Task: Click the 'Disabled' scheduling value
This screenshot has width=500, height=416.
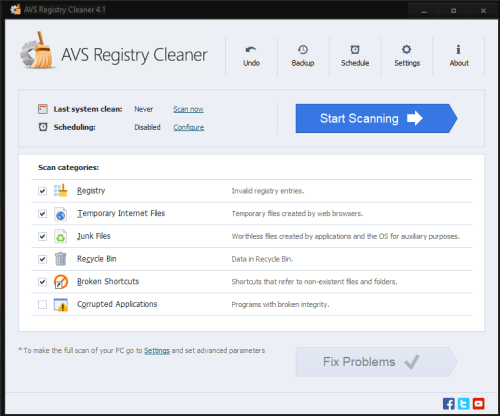Action: tap(147, 127)
